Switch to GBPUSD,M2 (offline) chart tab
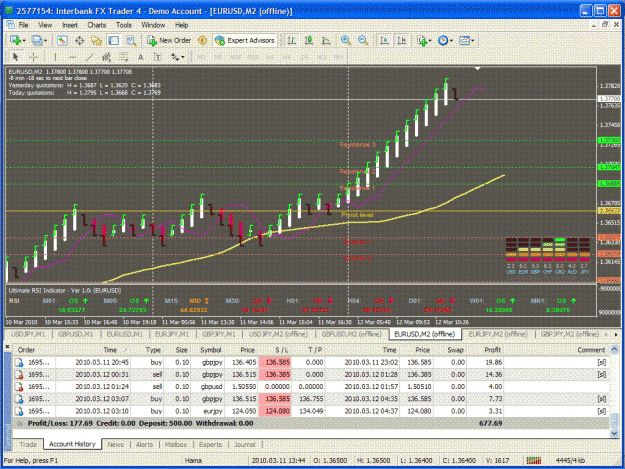The image size is (625, 469). [352, 334]
